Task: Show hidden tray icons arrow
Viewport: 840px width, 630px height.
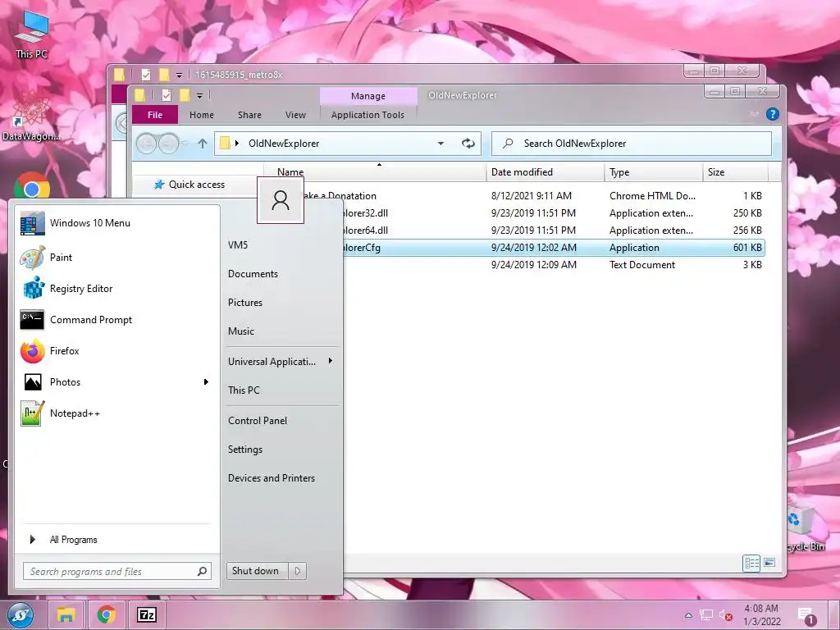Action: point(688,615)
